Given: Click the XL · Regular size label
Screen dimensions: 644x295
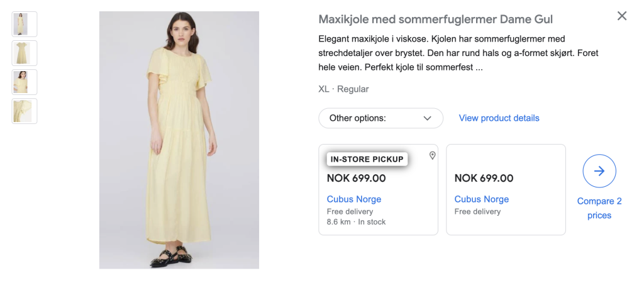Looking at the screenshot, I should click(343, 89).
